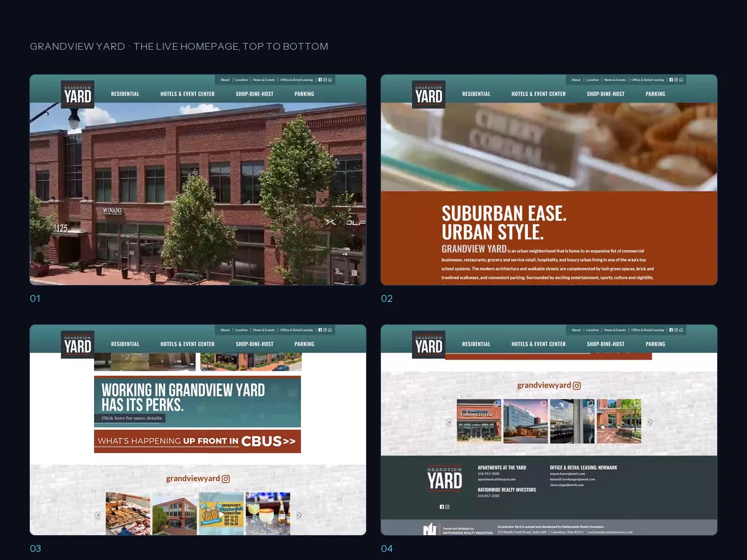Screen dimensions: 747x560
Task: Open the Vision Center thumbnail in screenshot 04
Action: [x=479, y=421]
